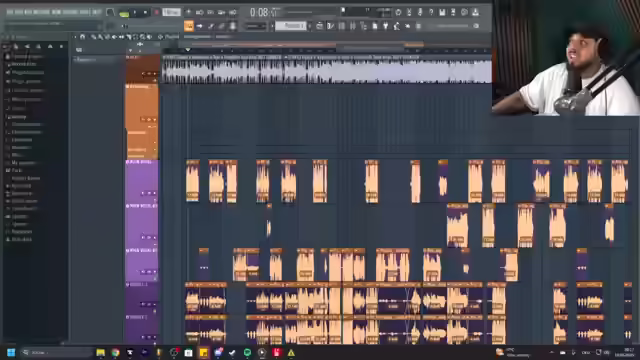Open Spotify from the Windows taskbar
This screenshot has width=640, height=360.
tap(247, 352)
